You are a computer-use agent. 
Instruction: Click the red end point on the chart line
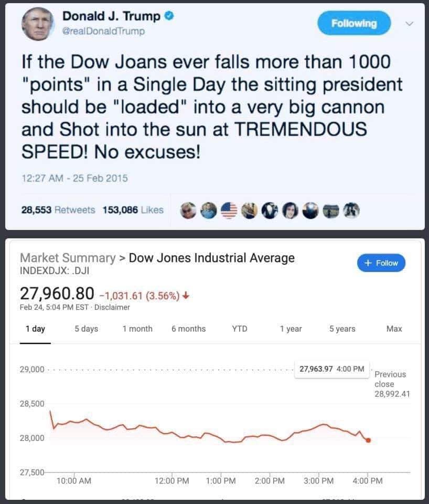(x=368, y=440)
